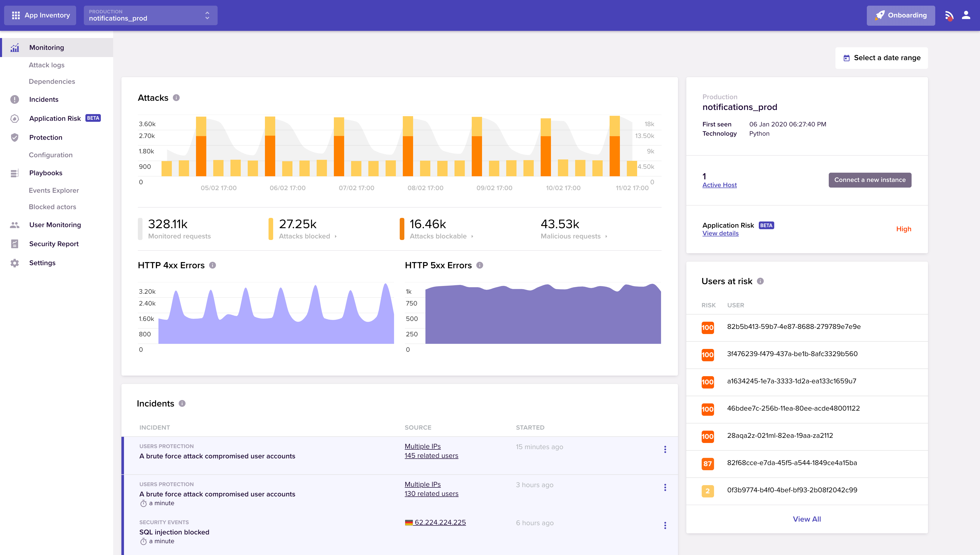Open the Select a date range picker
Screen dimensions: 980x555
[x=881, y=58]
